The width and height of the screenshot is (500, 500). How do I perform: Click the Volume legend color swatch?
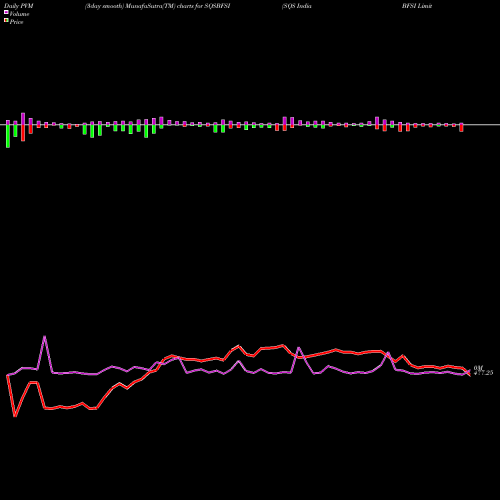(6, 12)
